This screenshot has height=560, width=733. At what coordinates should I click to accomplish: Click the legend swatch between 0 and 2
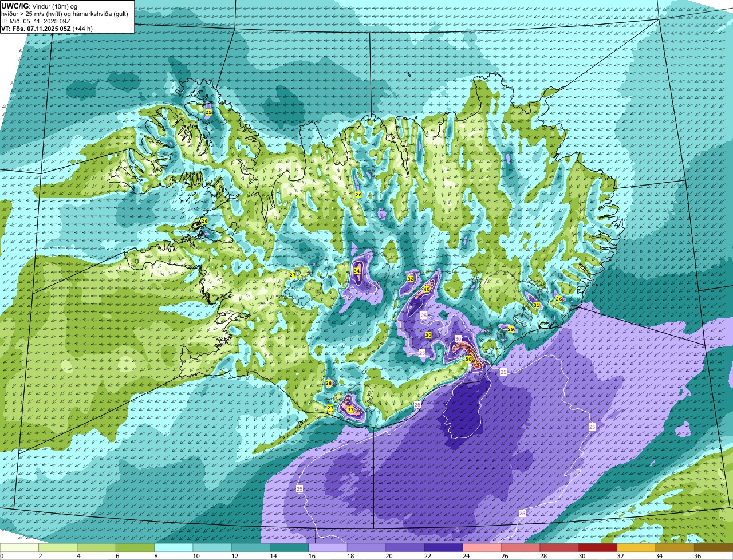(19, 547)
